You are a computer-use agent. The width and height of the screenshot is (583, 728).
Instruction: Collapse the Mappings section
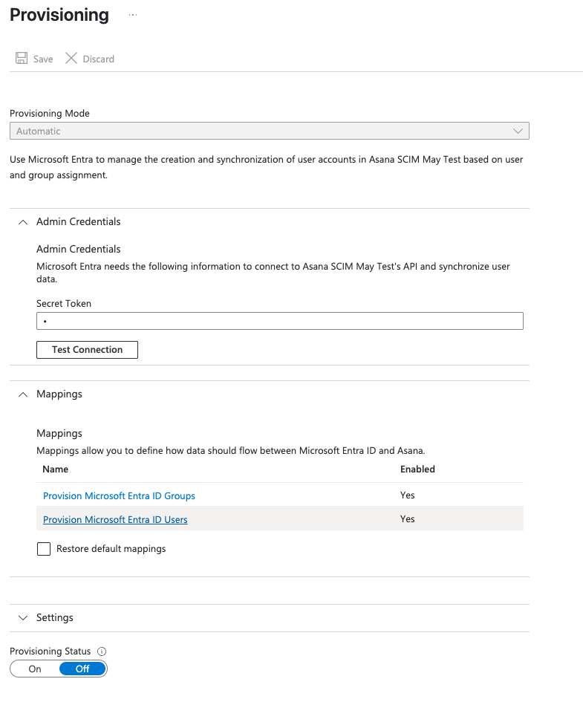pyautogui.click(x=23, y=394)
